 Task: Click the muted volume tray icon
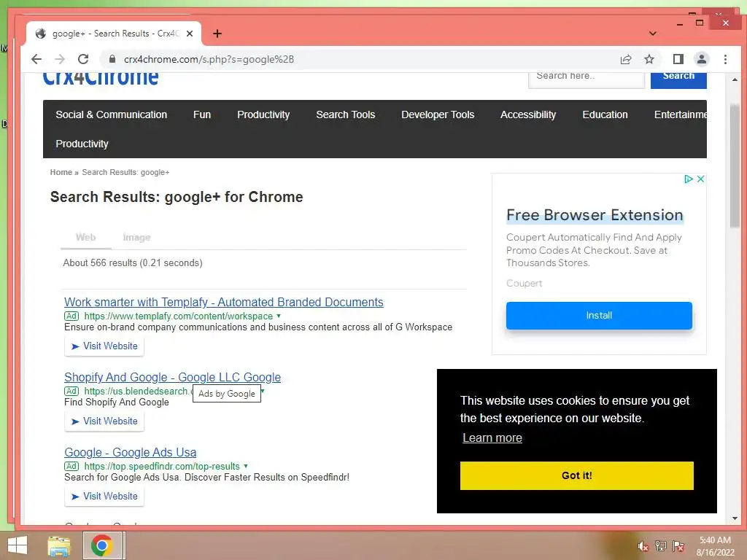click(x=643, y=546)
